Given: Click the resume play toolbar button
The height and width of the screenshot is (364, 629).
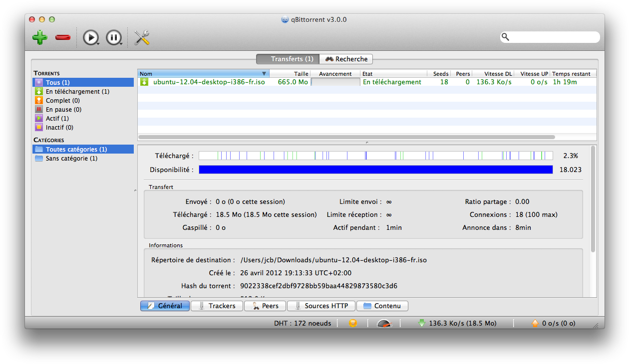Looking at the screenshot, I should click(x=91, y=37).
